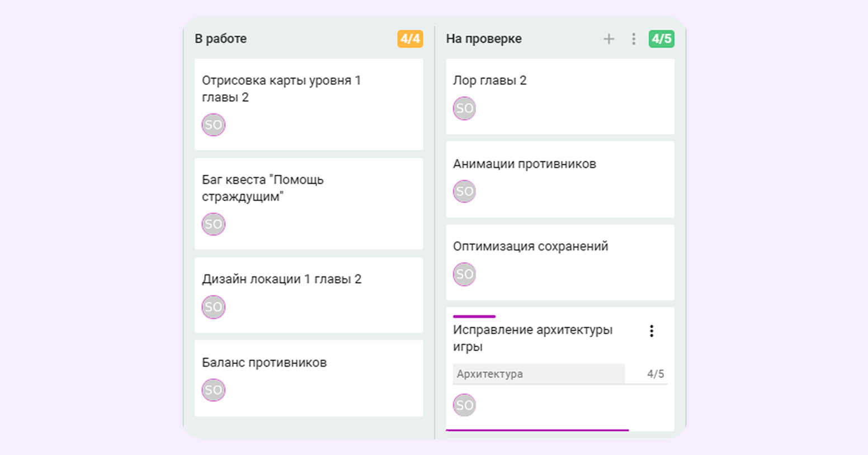Click SO avatar on Баг квеста card

pos(214,224)
